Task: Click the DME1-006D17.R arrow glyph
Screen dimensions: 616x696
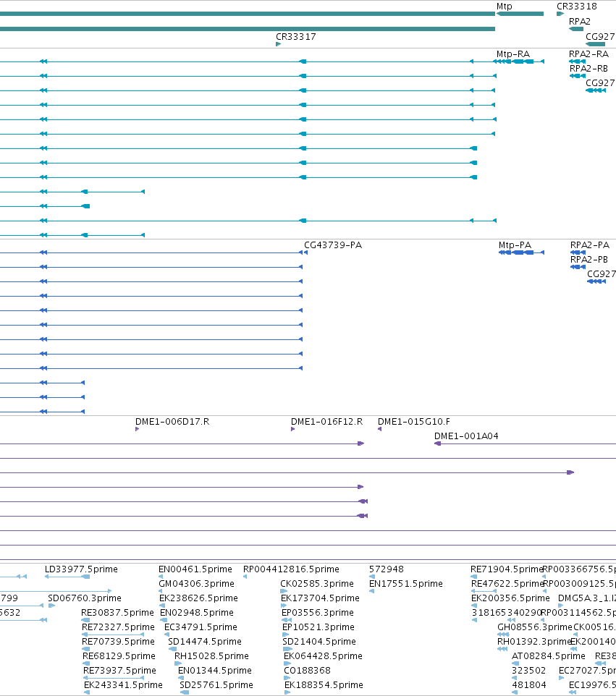Action: click(x=138, y=429)
